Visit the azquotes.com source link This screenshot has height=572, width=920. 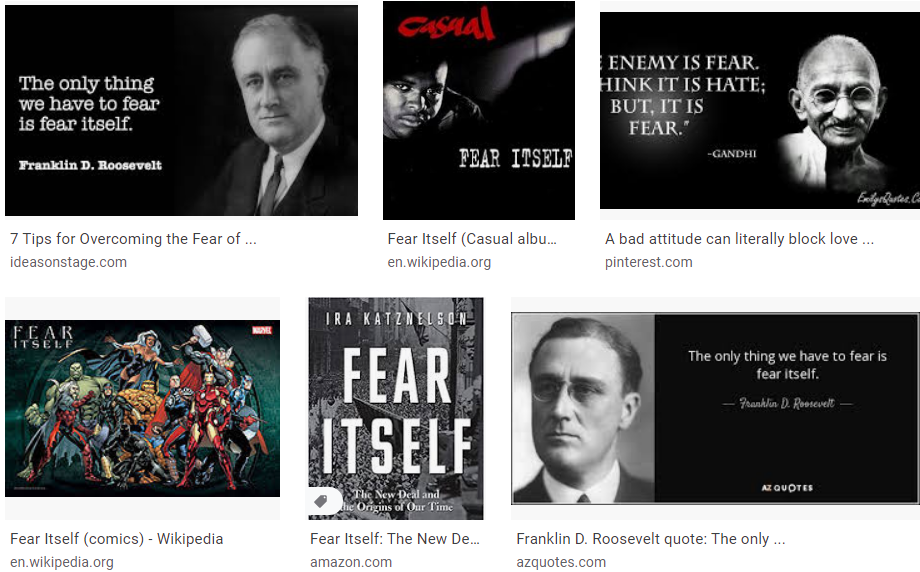click(x=561, y=562)
